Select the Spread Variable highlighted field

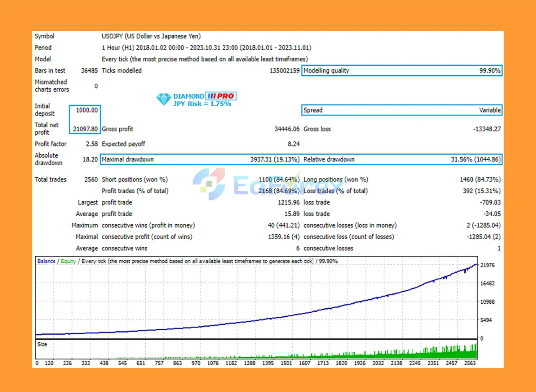pos(402,110)
